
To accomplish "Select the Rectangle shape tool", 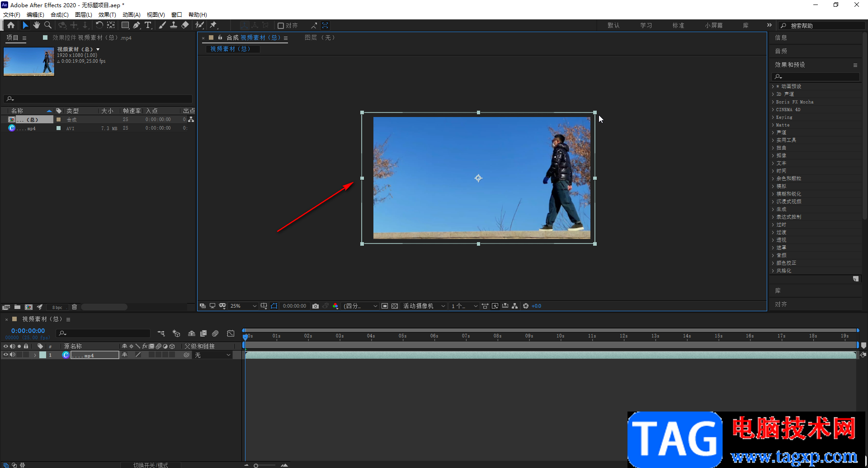I will tap(125, 25).
